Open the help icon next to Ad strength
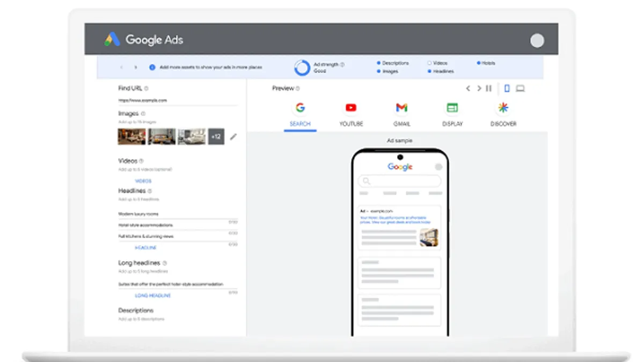 (x=342, y=64)
